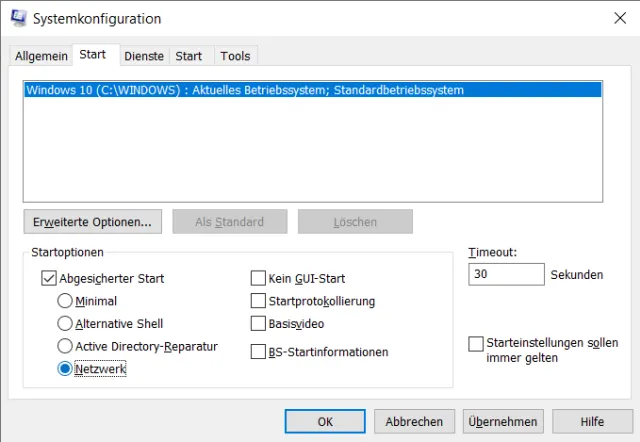Click the Übernehmen button
This screenshot has width=640, height=442.
click(504, 422)
